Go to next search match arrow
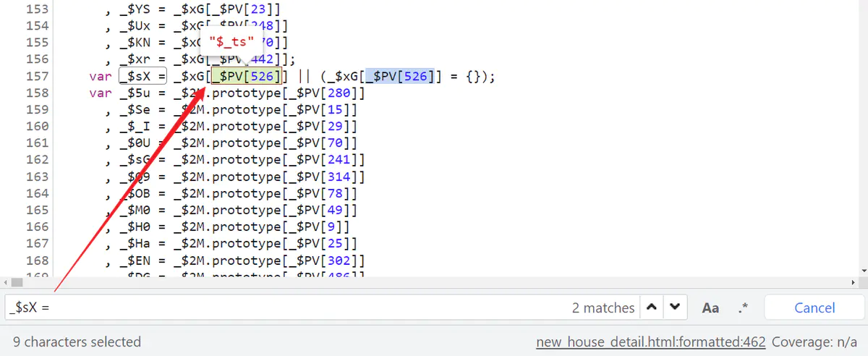The image size is (868, 356). pyautogui.click(x=674, y=308)
